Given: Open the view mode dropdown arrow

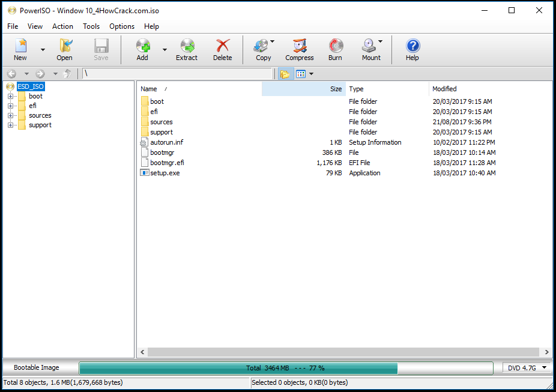Looking at the screenshot, I should 312,74.
